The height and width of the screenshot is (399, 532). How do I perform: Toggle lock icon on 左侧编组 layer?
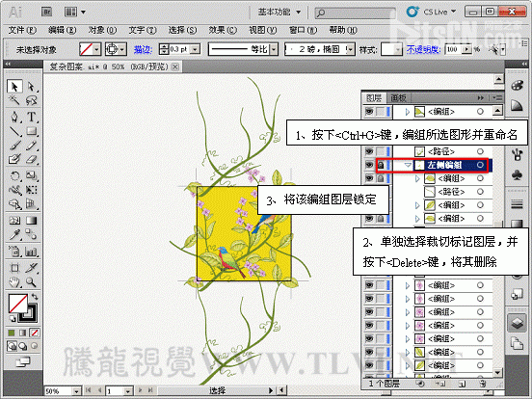tap(381, 165)
